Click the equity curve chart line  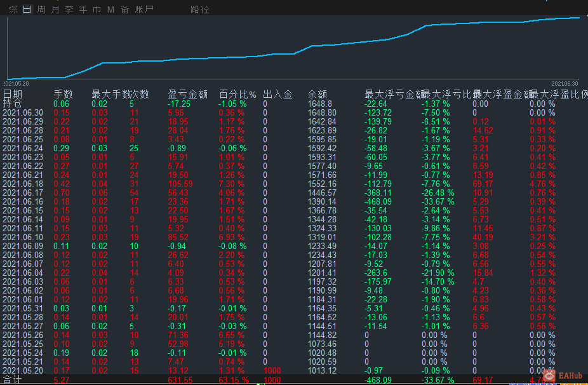(293, 53)
